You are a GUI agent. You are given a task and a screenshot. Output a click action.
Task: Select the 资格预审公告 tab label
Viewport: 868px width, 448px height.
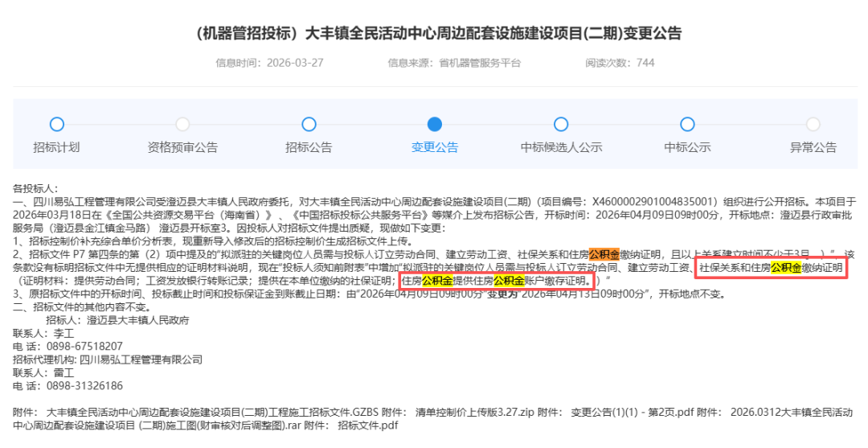pos(182,147)
